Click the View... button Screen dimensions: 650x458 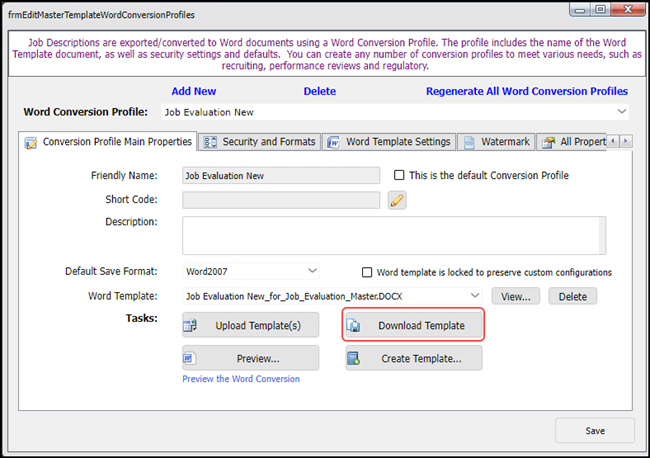click(x=516, y=296)
